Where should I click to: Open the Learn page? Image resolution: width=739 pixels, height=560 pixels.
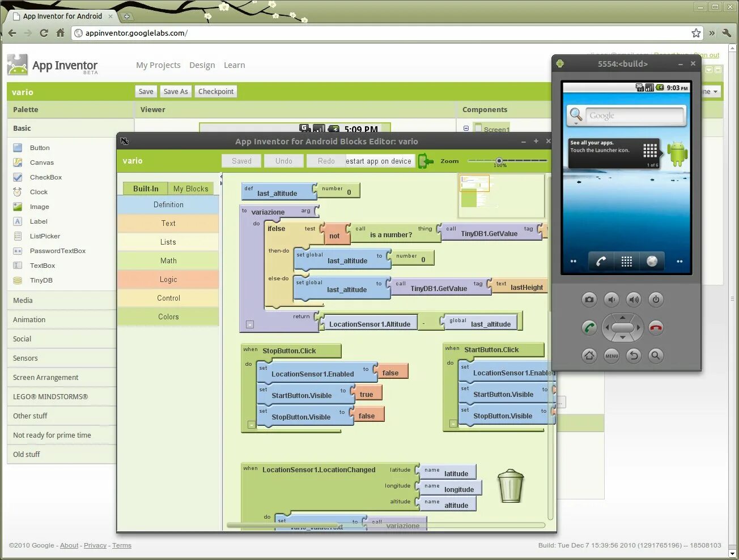point(235,65)
